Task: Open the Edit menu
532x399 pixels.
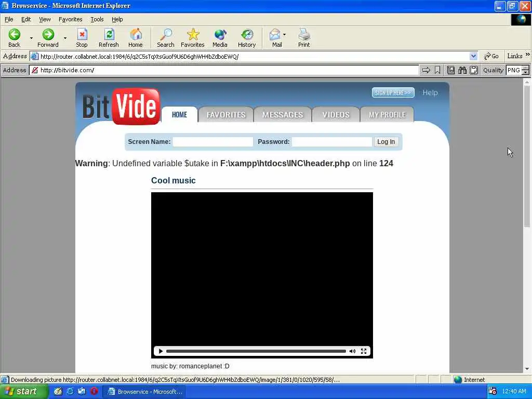Action: [x=26, y=19]
